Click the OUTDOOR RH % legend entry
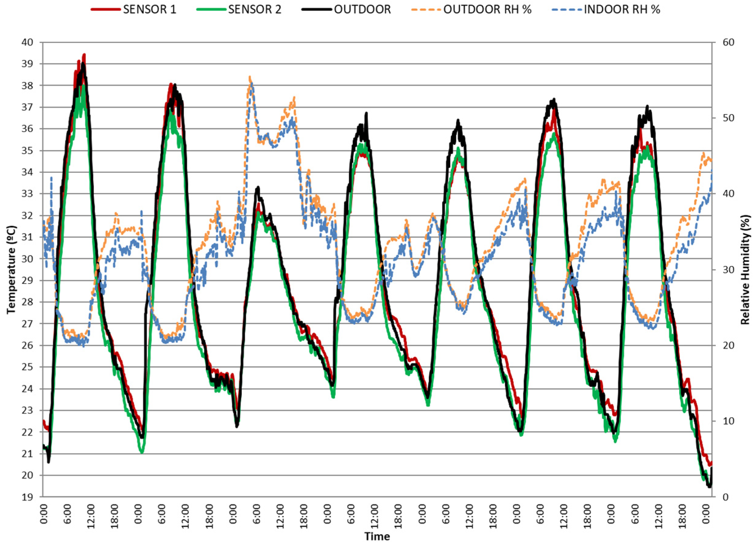Screen dimensions: 756x548 [487, 10]
